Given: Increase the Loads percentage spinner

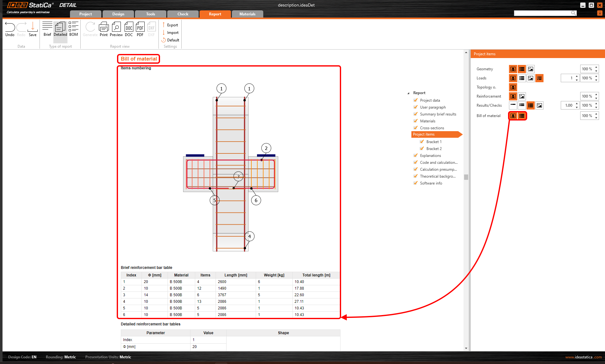Looking at the screenshot, I should [596, 76].
